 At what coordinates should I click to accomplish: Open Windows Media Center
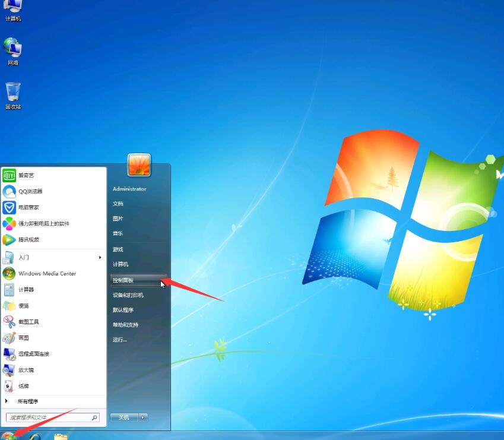pos(53,274)
